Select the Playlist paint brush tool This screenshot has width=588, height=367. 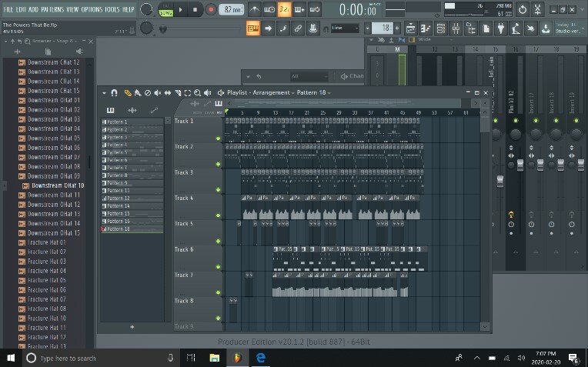tap(138, 92)
